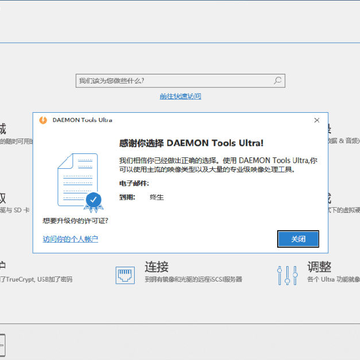Image resolution: width=360 pixels, height=360 pixels.
Task: Click the description under the 连接 heading
Action: 193,279
